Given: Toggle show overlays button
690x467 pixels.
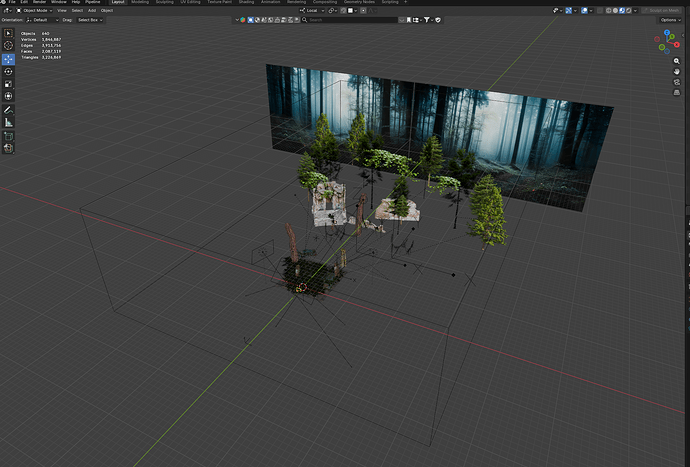Looking at the screenshot, I should [584, 11].
